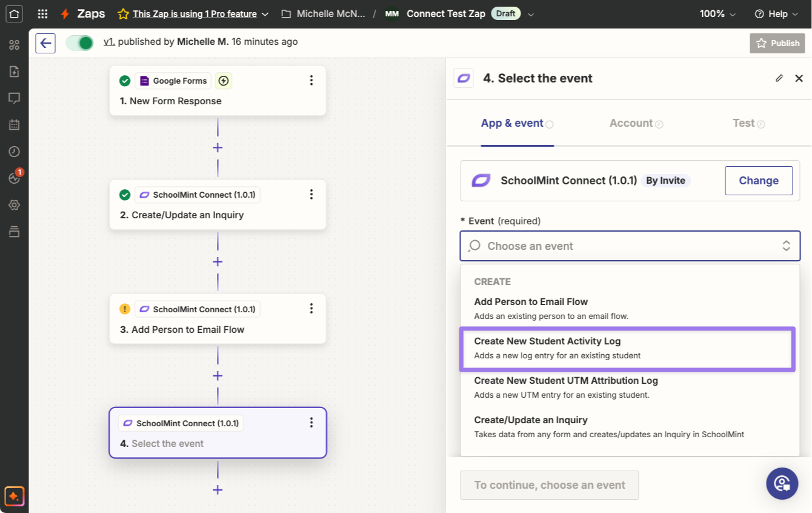Click the Change app button
812x513 pixels.
pos(759,181)
